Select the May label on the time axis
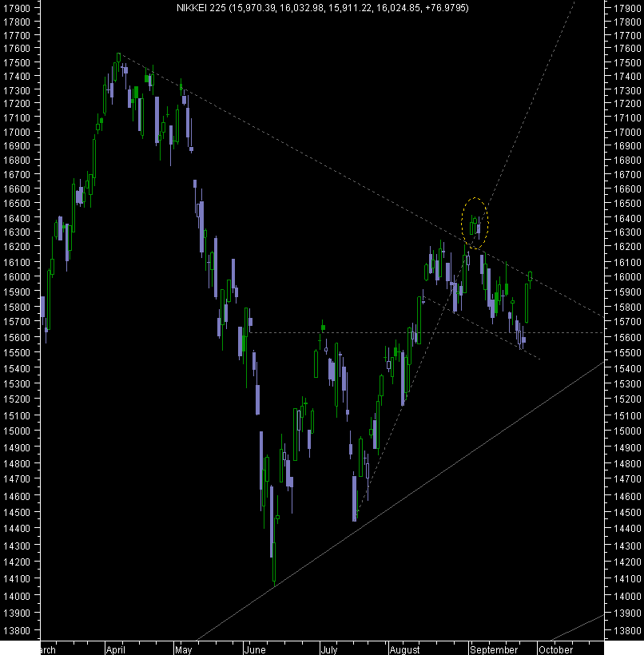Screen dimensions: 644x655 coord(183,649)
